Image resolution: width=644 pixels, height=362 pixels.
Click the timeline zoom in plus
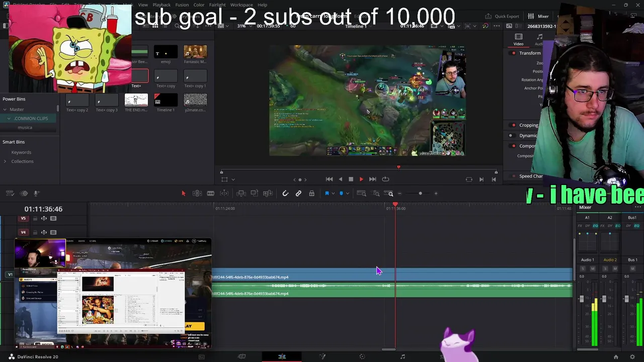(436, 194)
